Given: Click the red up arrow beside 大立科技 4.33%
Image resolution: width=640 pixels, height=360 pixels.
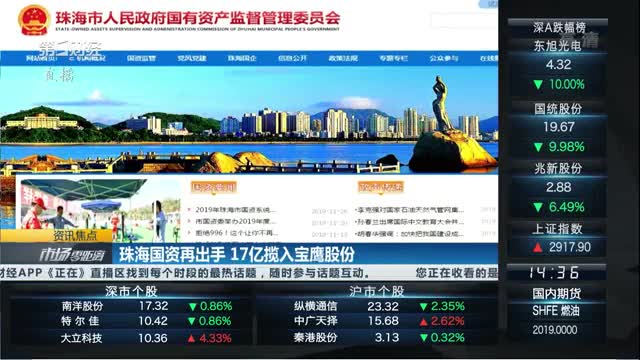Looking at the screenshot, I should (191, 338).
